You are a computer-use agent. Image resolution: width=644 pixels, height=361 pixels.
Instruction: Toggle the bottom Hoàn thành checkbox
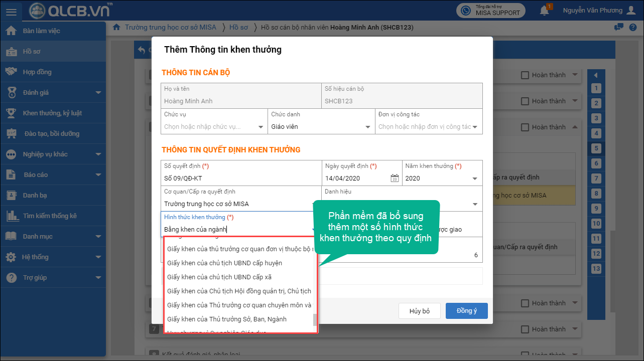[x=525, y=329]
